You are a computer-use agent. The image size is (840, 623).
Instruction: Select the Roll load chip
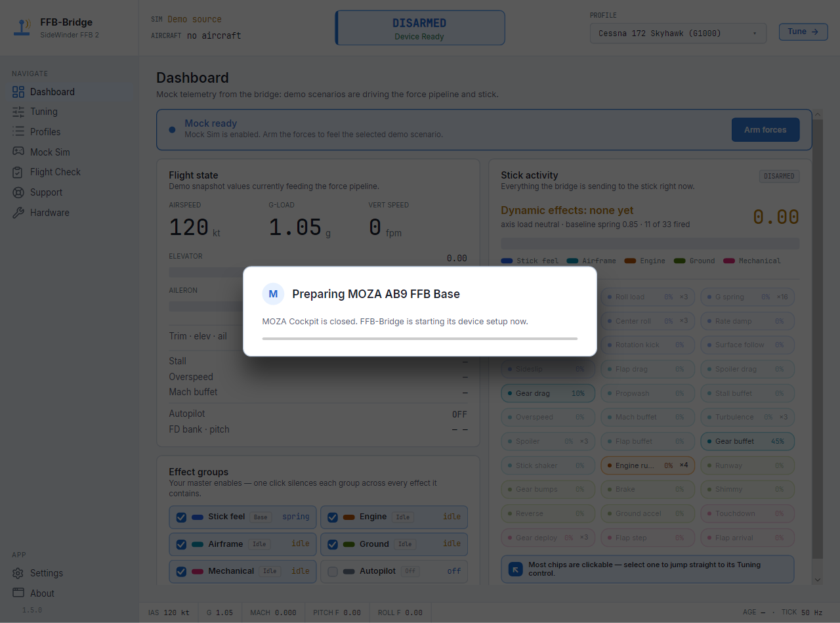pyautogui.click(x=647, y=297)
